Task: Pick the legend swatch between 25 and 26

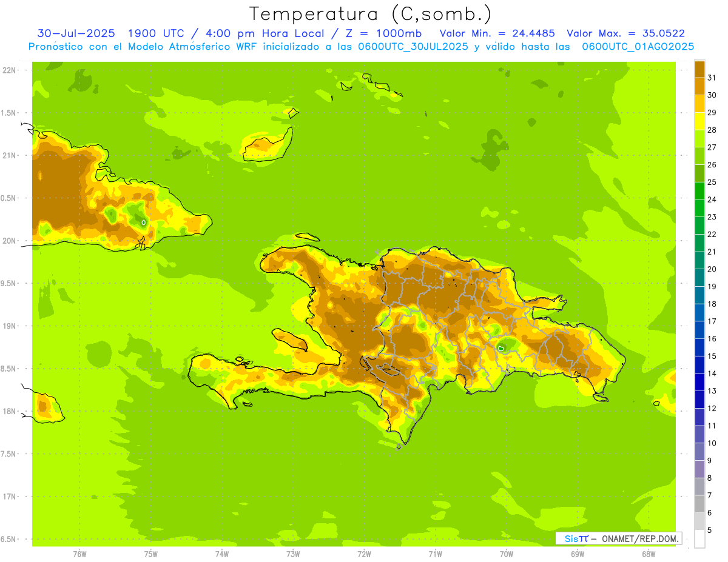Action: (699, 173)
